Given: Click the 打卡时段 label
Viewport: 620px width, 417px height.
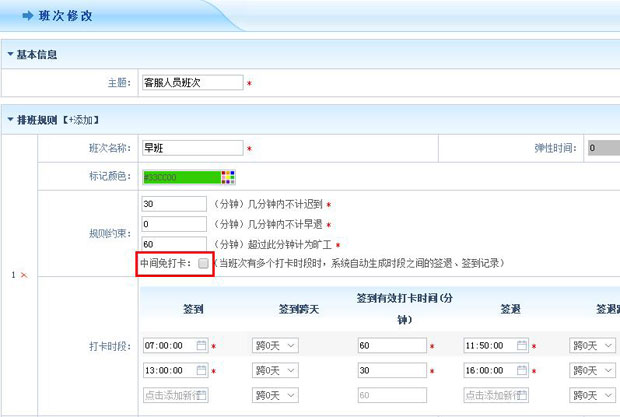Looking at the screenshot, I should (x=110, y=346).
